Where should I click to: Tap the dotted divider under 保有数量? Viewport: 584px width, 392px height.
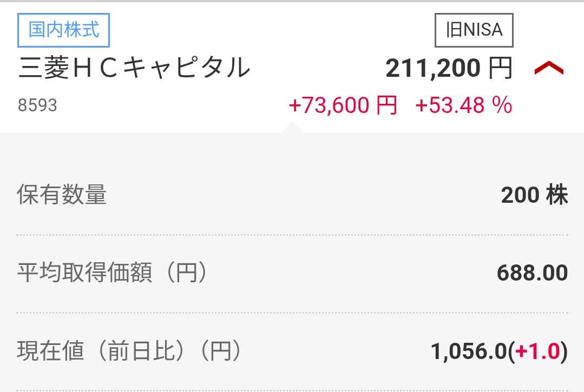pos(292,235)
